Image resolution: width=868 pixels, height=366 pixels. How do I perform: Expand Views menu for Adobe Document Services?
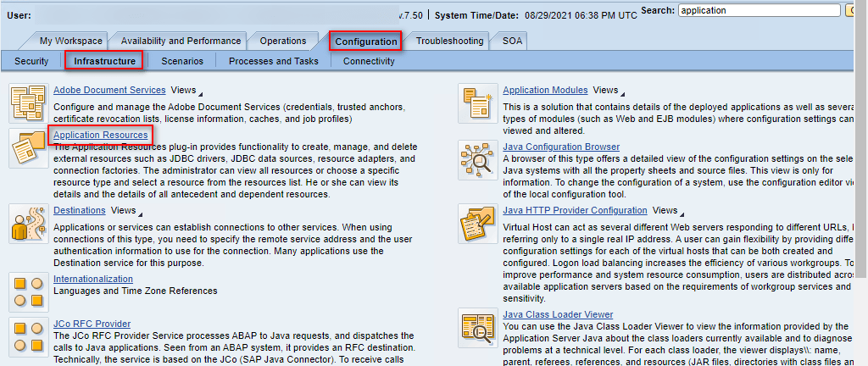click(186, 90)
